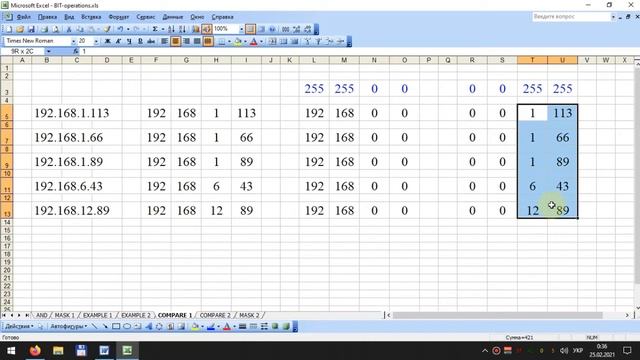The image size is (640, 360).
Task: Undo the last action with Undo arrow
Action: click(120, 29)
